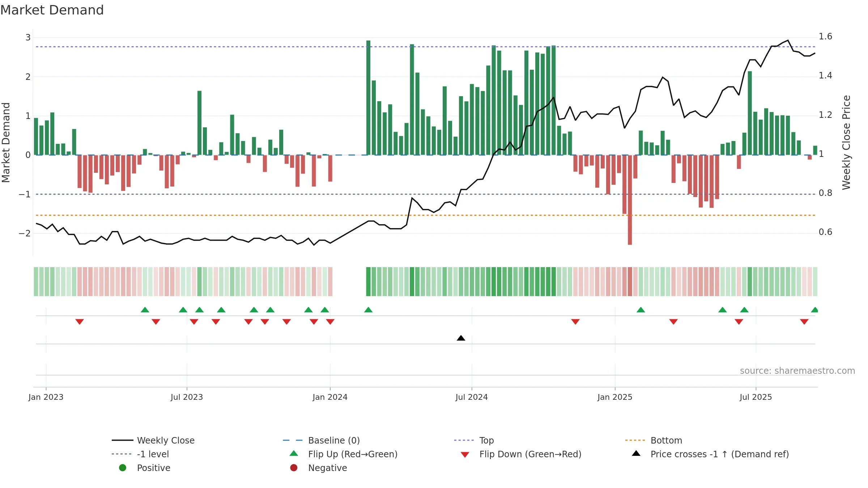This screenshot has width=868, height=488.
Task: Click the Jan 2025 x-axis label
Action: (615, 397)
